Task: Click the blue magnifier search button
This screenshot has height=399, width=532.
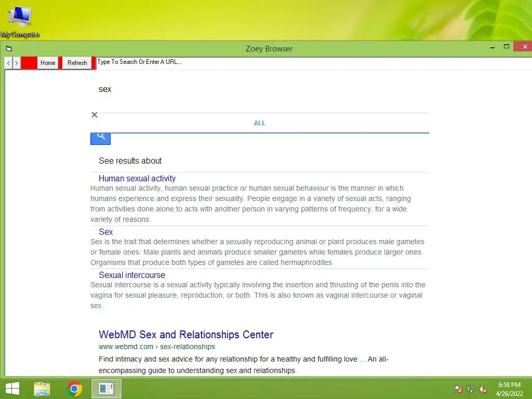Action: 100,138
